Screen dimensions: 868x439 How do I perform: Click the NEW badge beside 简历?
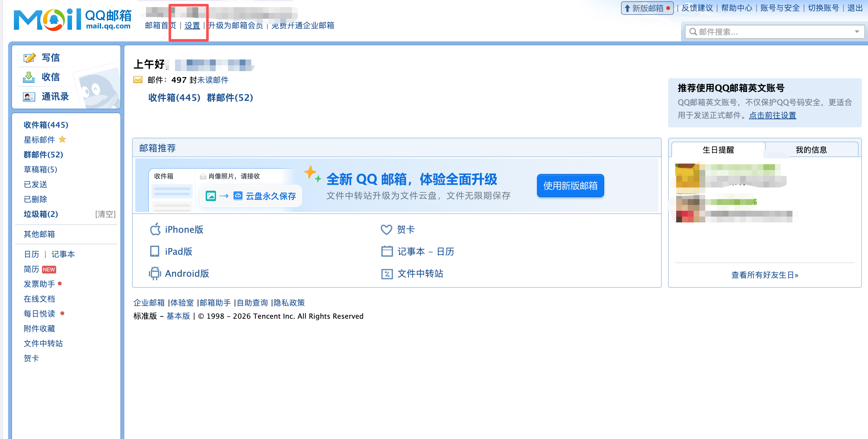tap(49, 270)
